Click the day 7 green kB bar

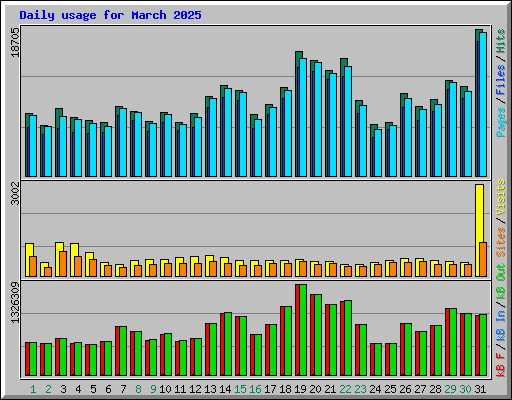tap(123, 351)
